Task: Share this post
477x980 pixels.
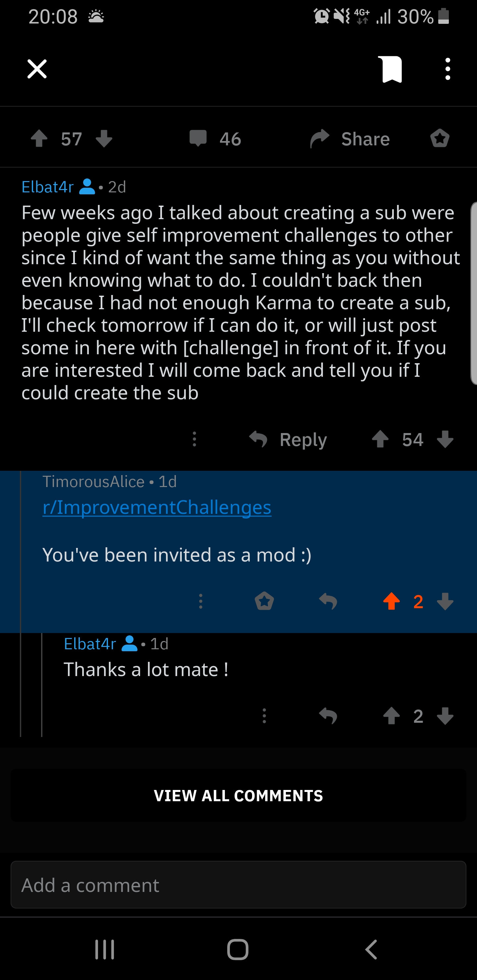Action: coord(350,139)
